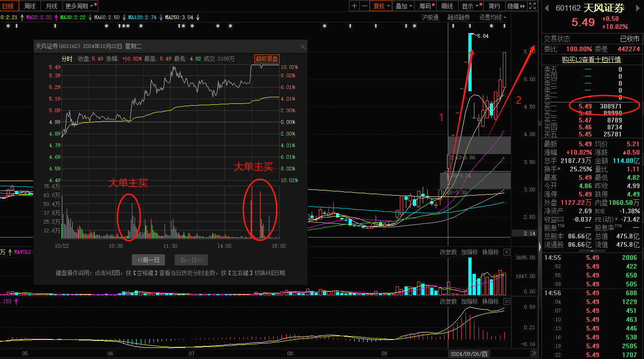Image resolution: width=644 pixels, height=359 pixels.
Task: Expand the 更多周期 period dropdown
Action: click(x=80, y=6)
